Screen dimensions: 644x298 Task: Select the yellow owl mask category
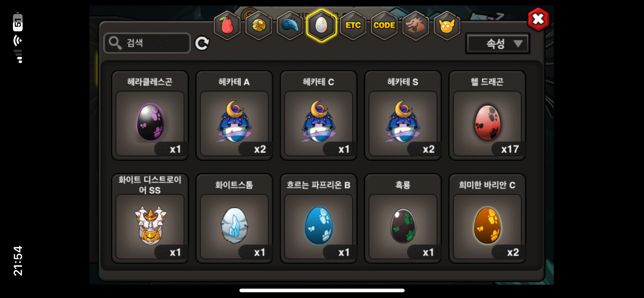(447, 26)
